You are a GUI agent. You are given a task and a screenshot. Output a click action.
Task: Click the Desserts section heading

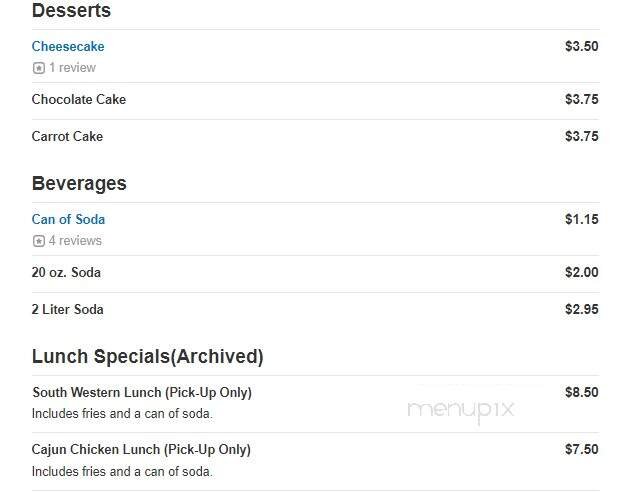click(71, 11)
